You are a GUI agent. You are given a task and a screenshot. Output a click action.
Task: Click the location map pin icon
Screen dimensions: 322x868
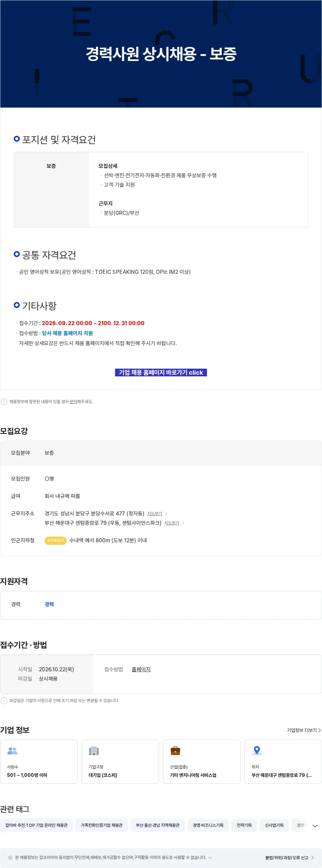pyautogui.click(x=257, y=750)
